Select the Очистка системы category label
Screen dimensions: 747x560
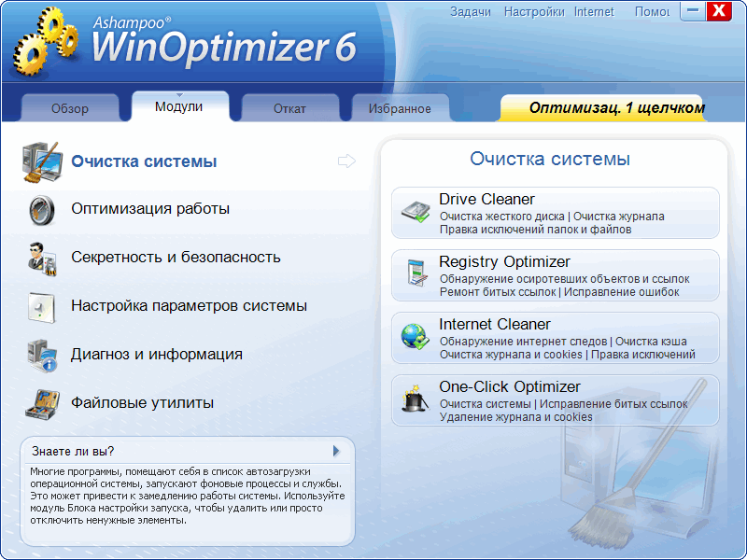coord(144,161)
